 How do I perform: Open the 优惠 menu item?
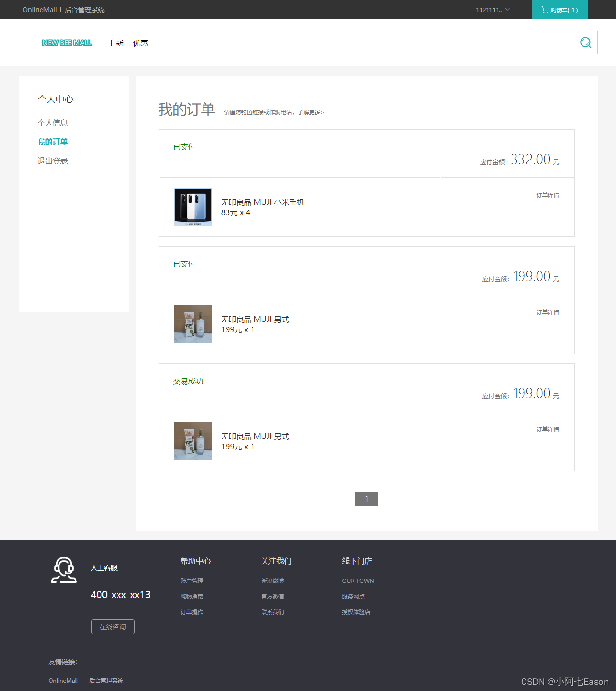click(140, 43)
